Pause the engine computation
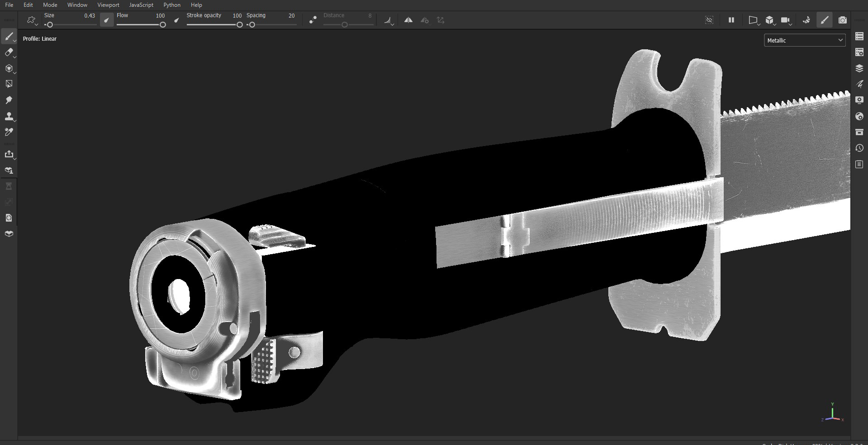 (x=731, y=20)
